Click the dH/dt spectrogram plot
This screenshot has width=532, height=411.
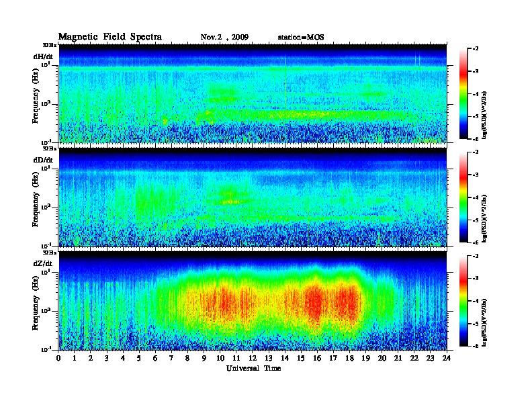pos(253,93)
